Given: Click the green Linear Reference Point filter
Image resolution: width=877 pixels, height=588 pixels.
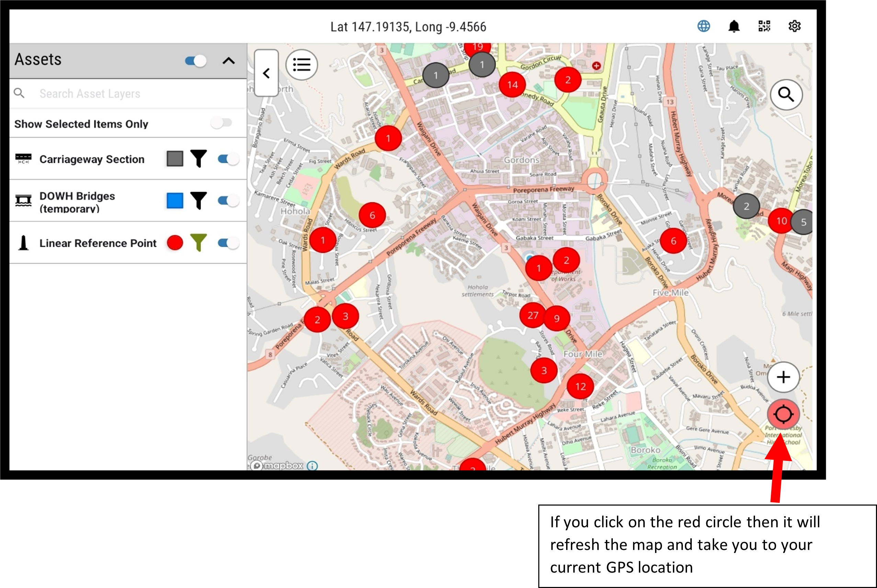Looking at the screenshot, I should tap(198, 242).
